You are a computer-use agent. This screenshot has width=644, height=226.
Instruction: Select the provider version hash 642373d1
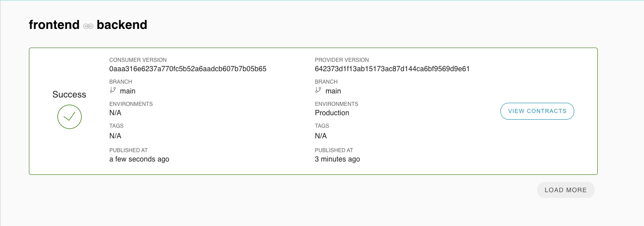(x=392, y=69)
